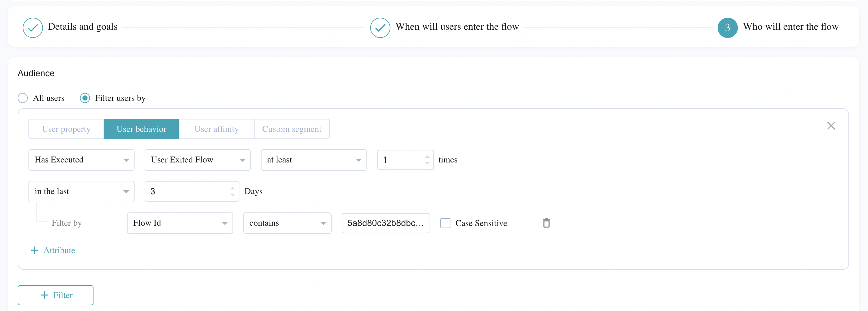
Task: Click the Case Sensitive label text
Action: click(481, 223)
